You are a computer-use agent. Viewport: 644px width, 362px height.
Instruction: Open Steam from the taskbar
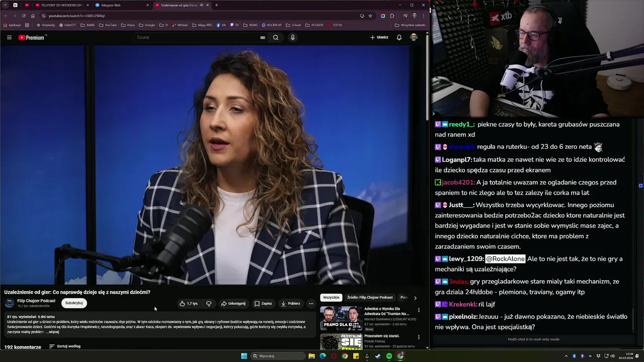point(378,356)
